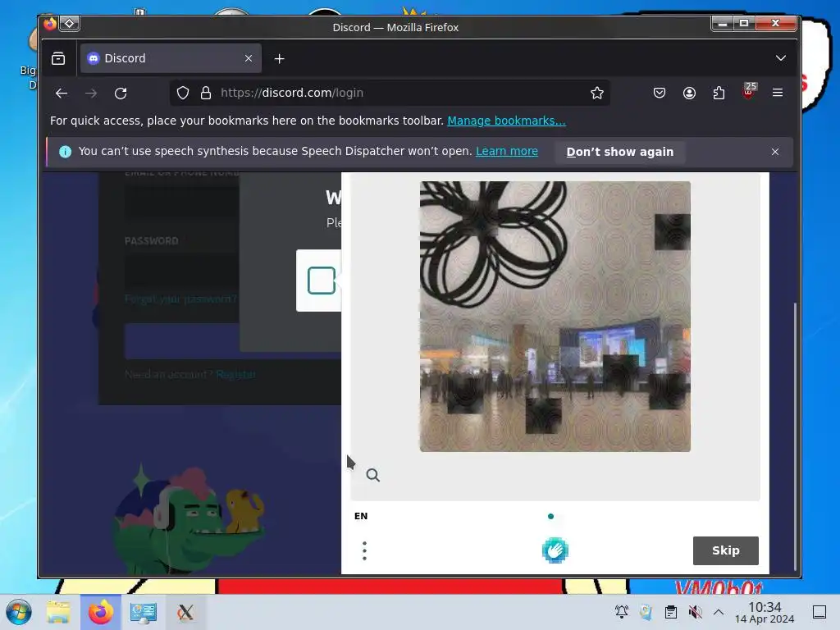Screen dimensions: 840x630
Task: Open the Windows Start orb
Action: (19, 612)
